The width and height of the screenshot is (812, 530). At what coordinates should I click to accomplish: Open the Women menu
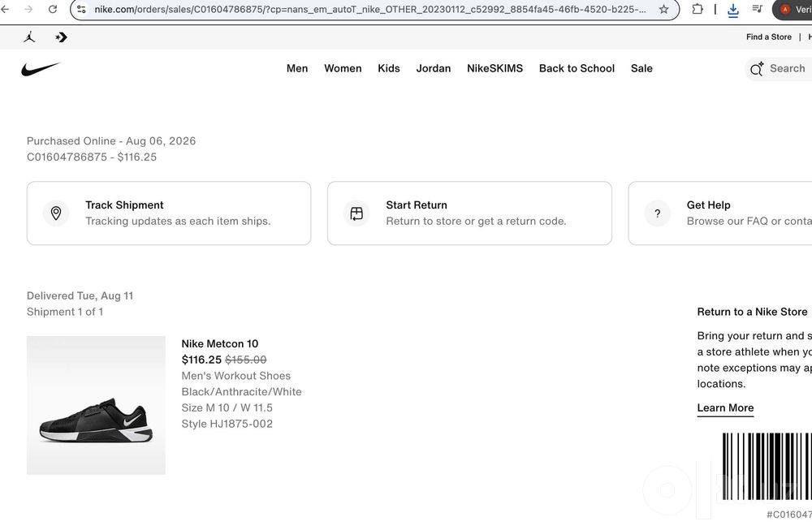click(x=343, y=68)
